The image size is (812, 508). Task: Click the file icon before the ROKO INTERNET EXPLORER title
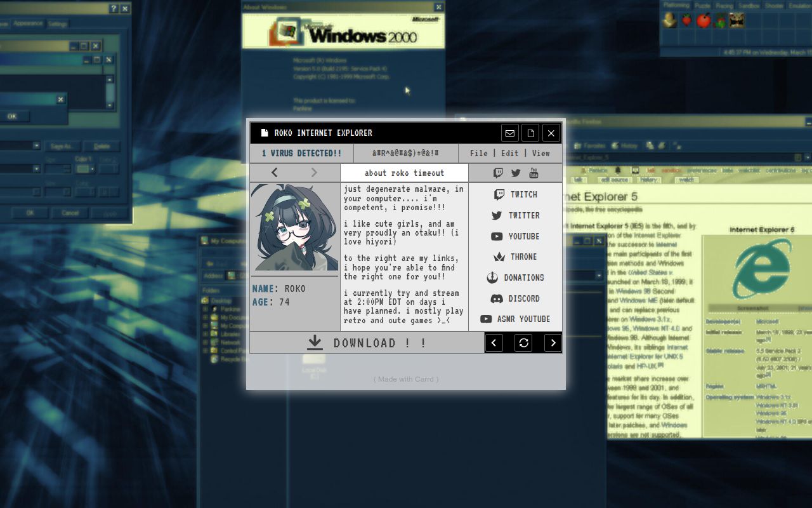click(265, 133)
